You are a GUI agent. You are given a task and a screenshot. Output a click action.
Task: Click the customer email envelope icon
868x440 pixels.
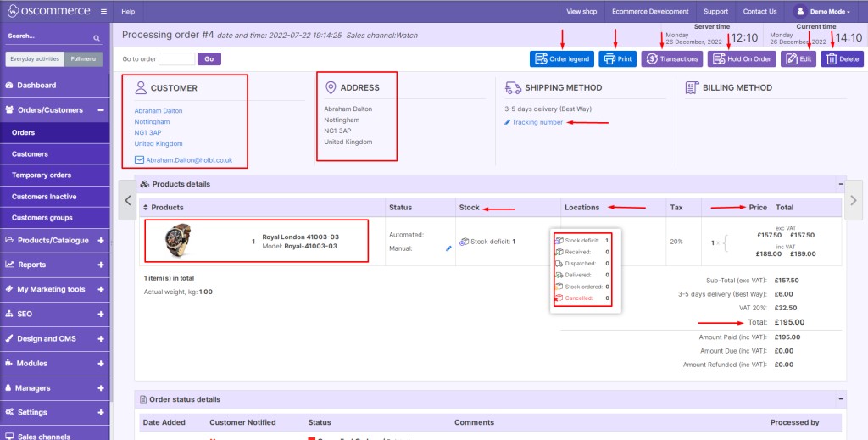tap(140, 160)
